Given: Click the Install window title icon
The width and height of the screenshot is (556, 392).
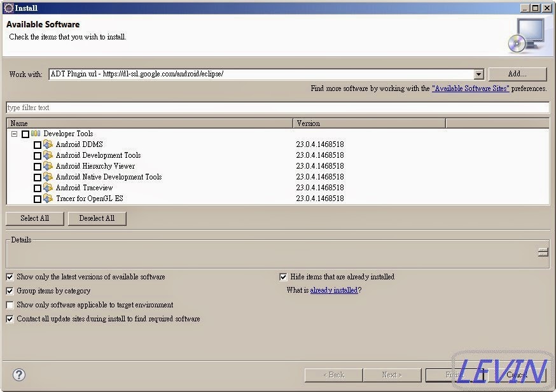Looking at the screenshot, I should pyautogui.click(x=8, y=8).
